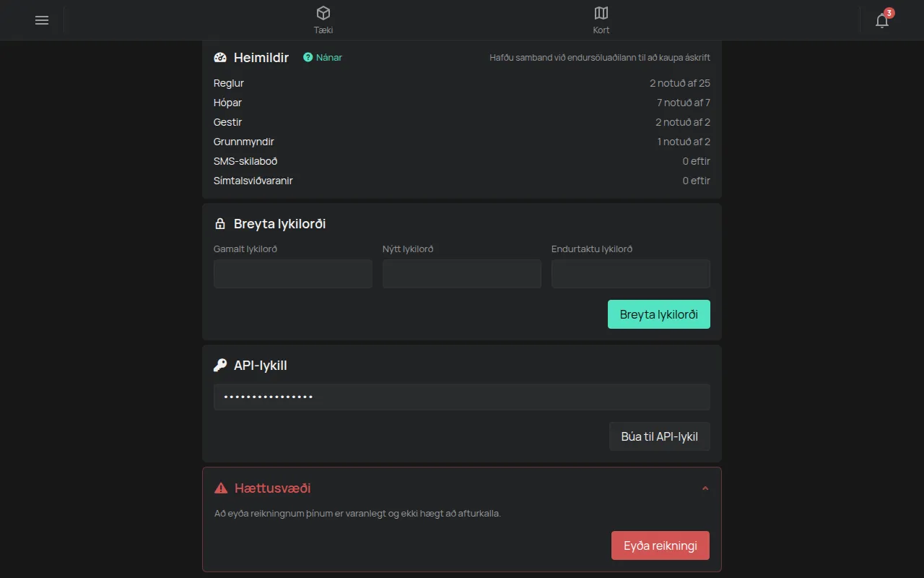
Task: Click the Símtalsviðvaranir row label
Action: click(253, 181)
